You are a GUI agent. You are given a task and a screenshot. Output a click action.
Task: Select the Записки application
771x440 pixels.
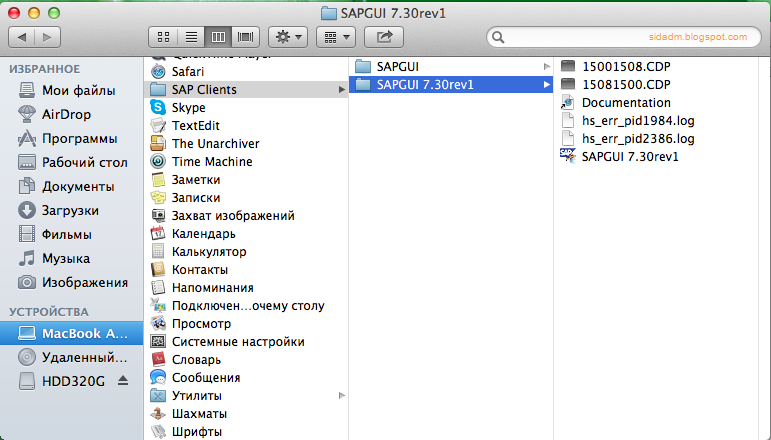246,198
